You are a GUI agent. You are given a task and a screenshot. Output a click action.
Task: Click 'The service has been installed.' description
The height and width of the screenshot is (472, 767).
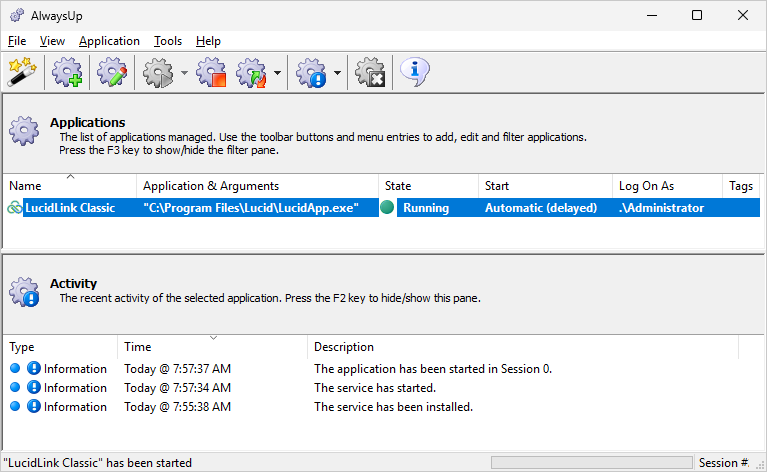pyautogui.click(x=393, y=407)
